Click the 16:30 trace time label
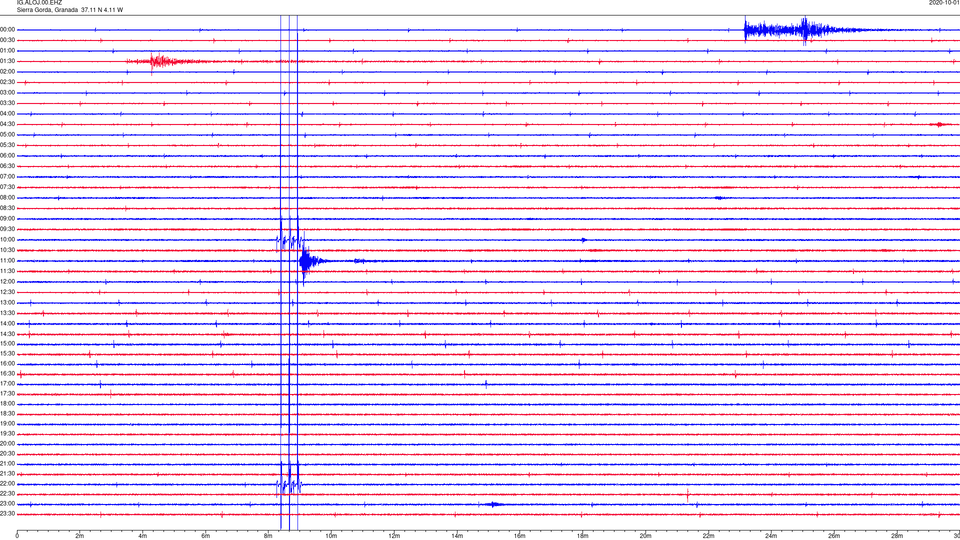The height and width of the screenshot is (540, 960). (x=8, y=373)
